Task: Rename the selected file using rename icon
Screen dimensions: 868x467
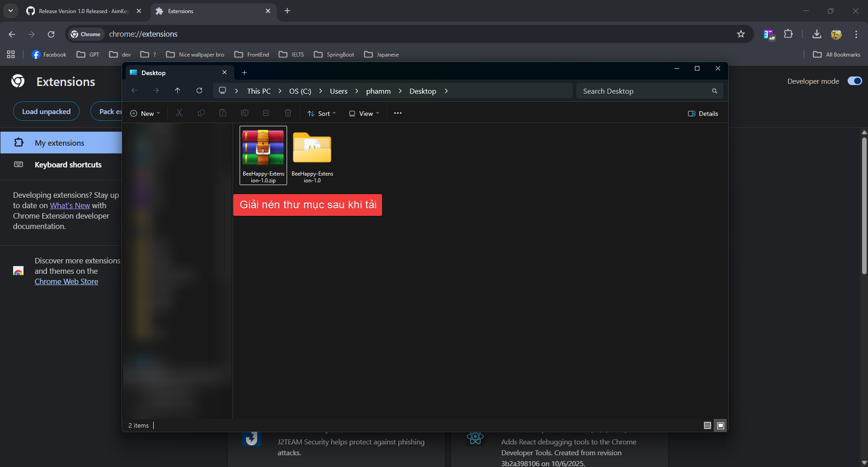Action: (245, 113)
